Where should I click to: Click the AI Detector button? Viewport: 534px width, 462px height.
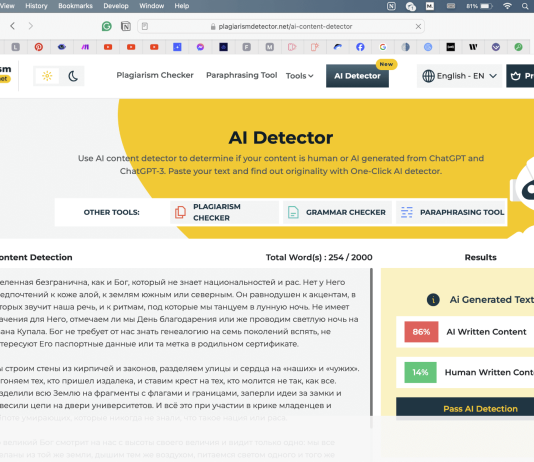click(357, 76)
